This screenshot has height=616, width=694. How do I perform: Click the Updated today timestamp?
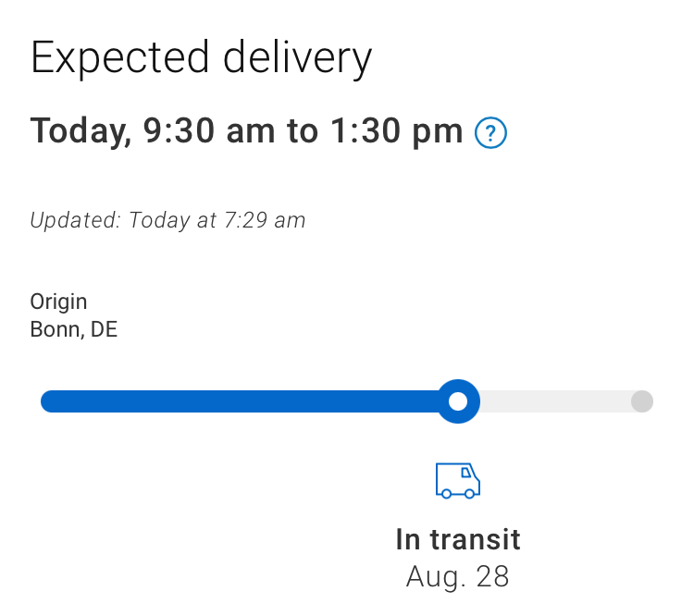(167, 220)
